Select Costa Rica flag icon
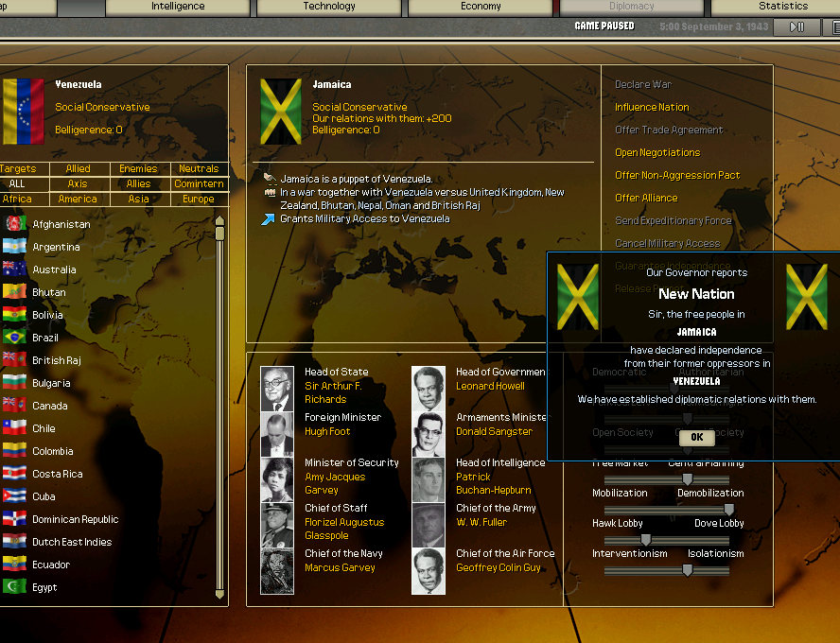The image size is (840, 643). pyautogui.click(x=14, y=474)
